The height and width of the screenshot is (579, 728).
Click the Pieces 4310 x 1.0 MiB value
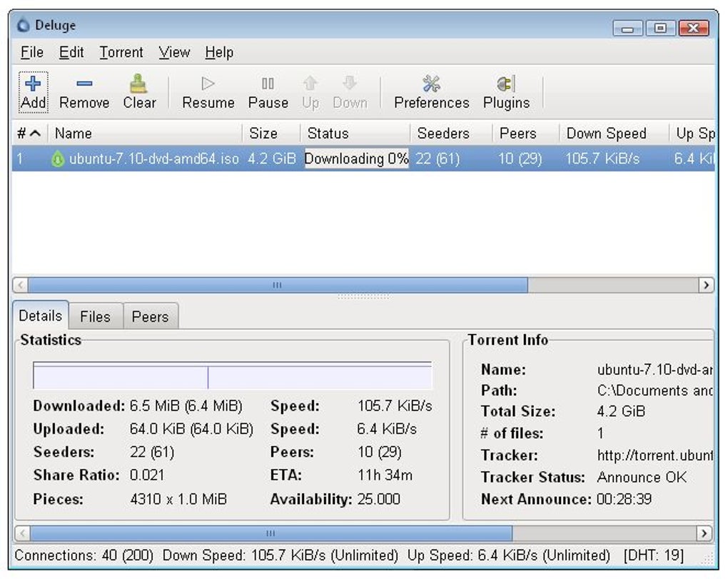click(x=178, y=499)
